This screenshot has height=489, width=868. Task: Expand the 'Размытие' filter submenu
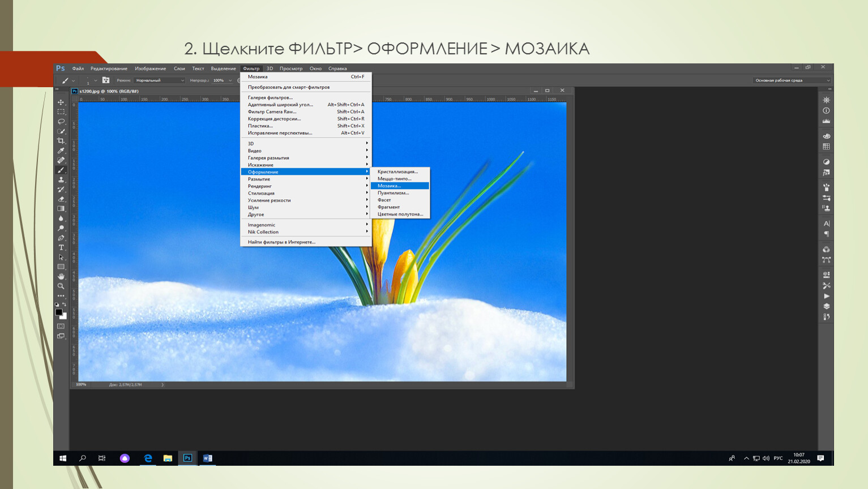pyautogui.click(x=306, y=179)
